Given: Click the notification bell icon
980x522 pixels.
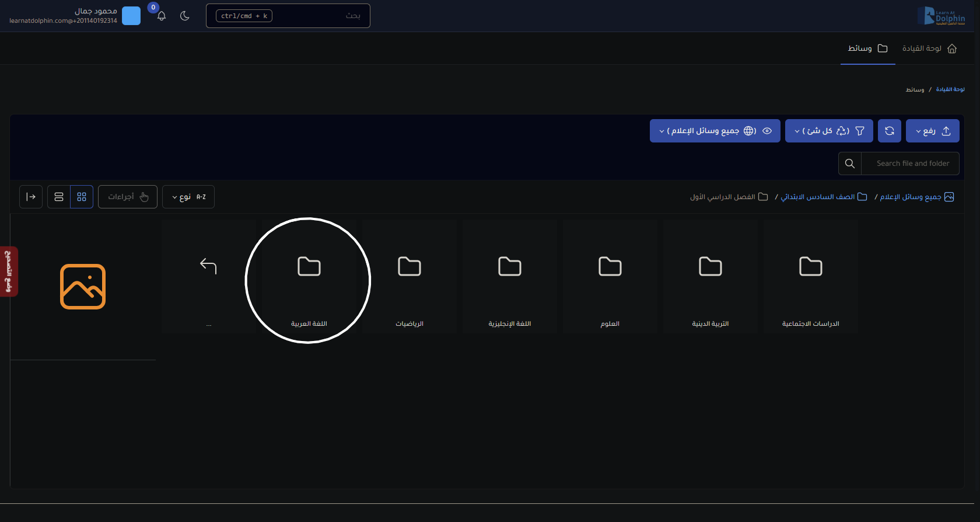Looking at the screenshot, I should tap(162, 16).
